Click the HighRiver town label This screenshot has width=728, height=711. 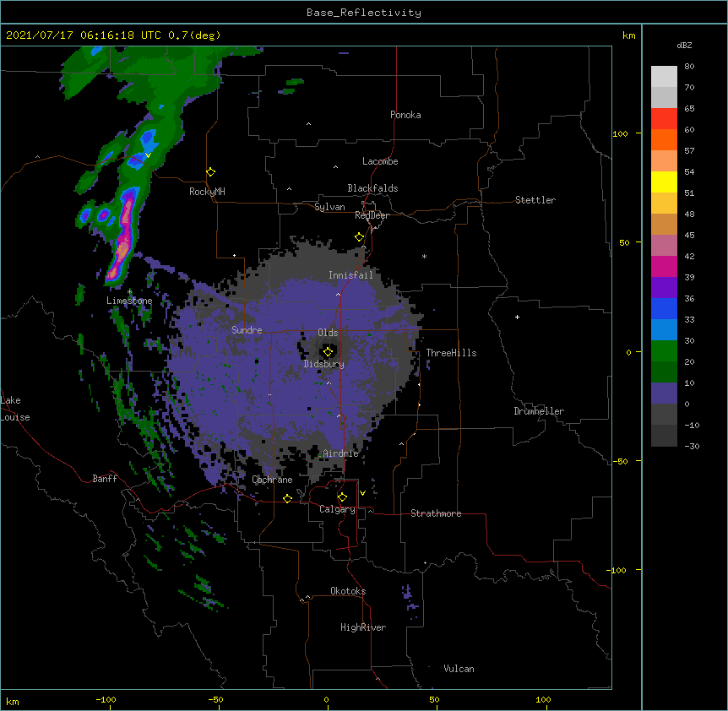(x=363, y=627)
